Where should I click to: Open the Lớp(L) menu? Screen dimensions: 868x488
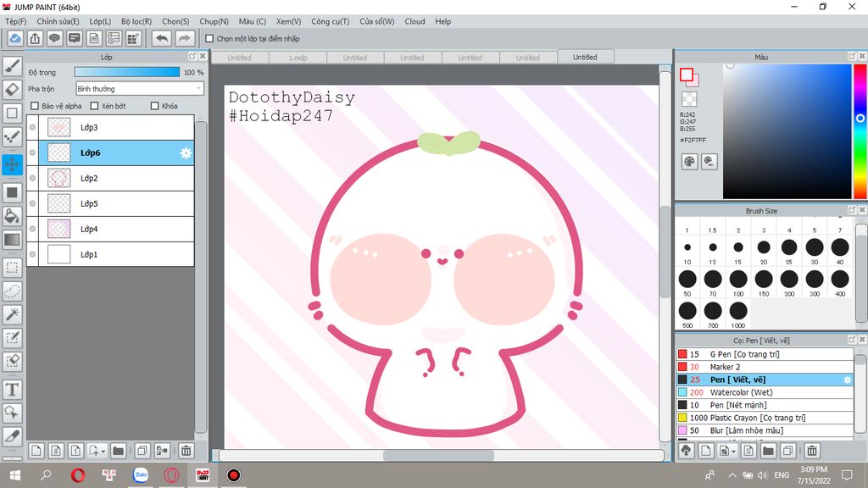(100, 21)
